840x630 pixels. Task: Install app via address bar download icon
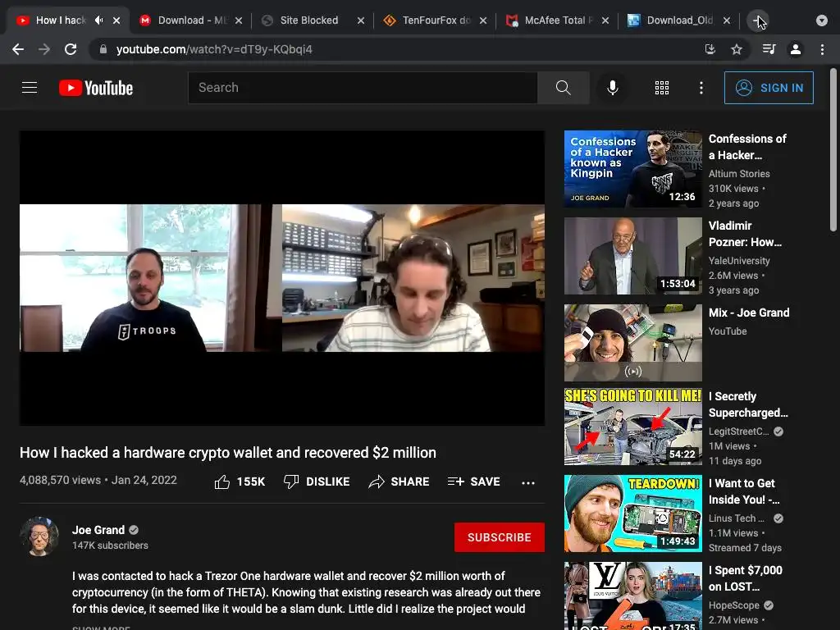pyautogui.click(x=710, y=49)
